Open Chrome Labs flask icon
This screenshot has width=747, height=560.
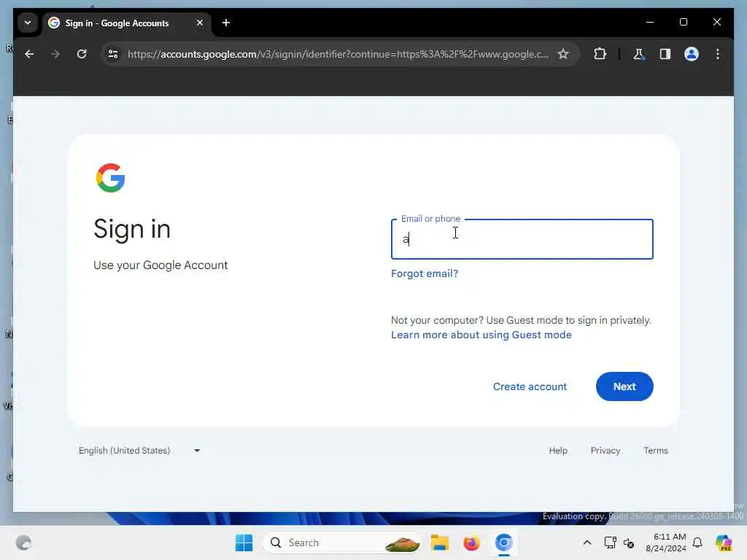pos(638,54)
